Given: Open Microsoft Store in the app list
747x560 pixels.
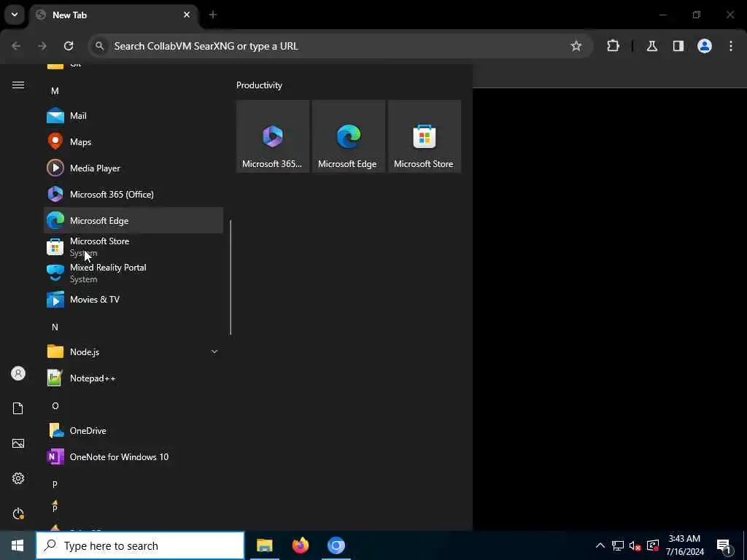Looking at the screenshot, I should coord(133,246).
